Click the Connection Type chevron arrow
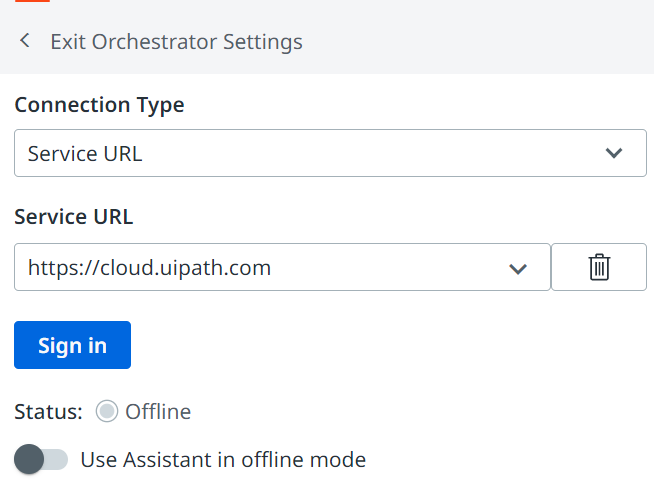This screenshot has height=494, width=654. coord(614,154)
